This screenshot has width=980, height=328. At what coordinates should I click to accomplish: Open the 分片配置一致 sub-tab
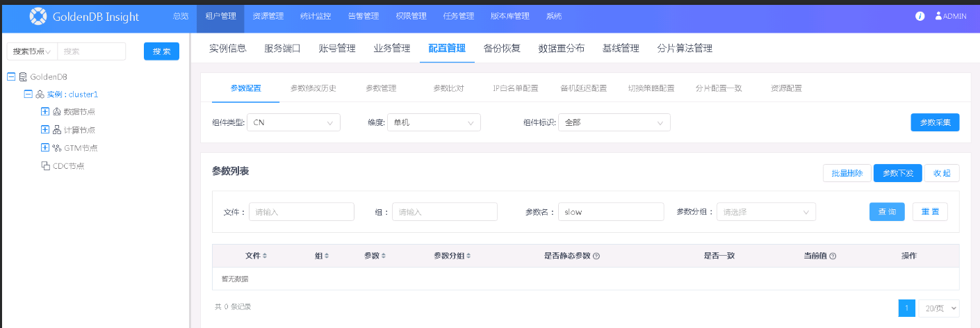[719, 88]
